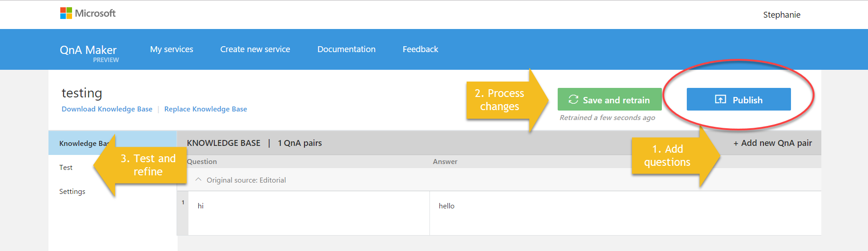Click the refresh icon in Save and retrain
This screenshot has height=251, width=868.
[573, 99]
